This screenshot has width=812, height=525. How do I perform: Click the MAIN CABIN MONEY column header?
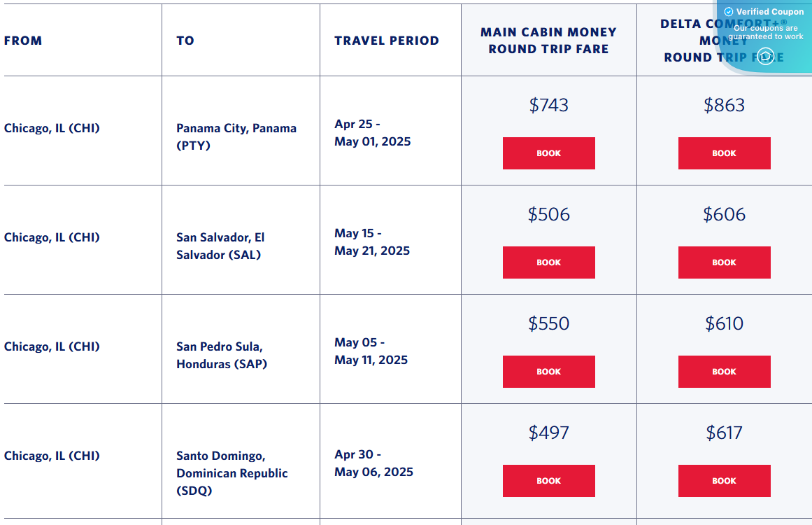point(548,40)
